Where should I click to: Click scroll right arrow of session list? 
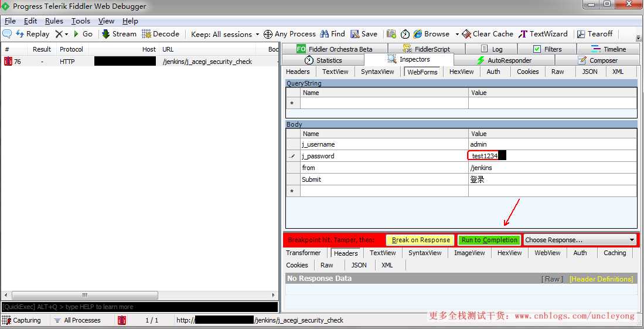pos(274,295)
